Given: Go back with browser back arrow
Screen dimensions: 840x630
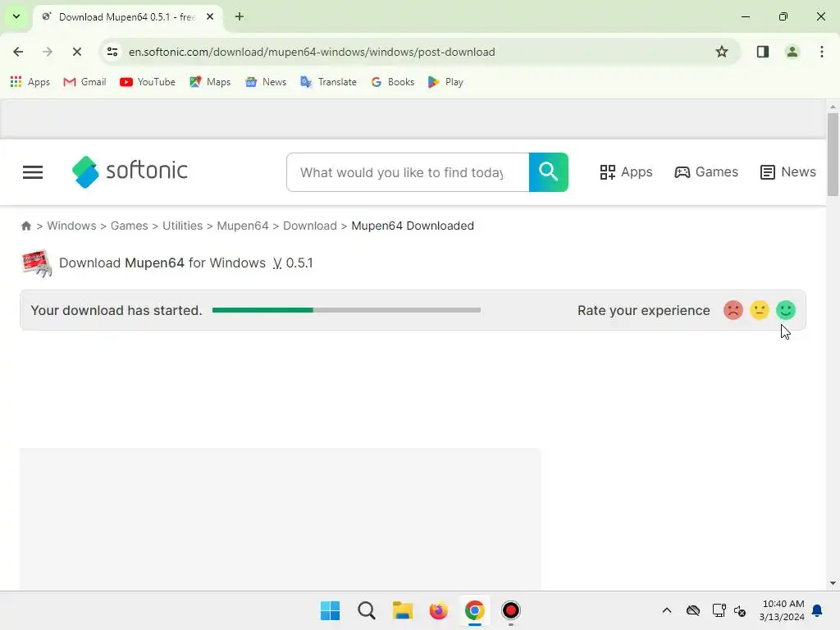Looking at the screenshot, I should (18, 52).
